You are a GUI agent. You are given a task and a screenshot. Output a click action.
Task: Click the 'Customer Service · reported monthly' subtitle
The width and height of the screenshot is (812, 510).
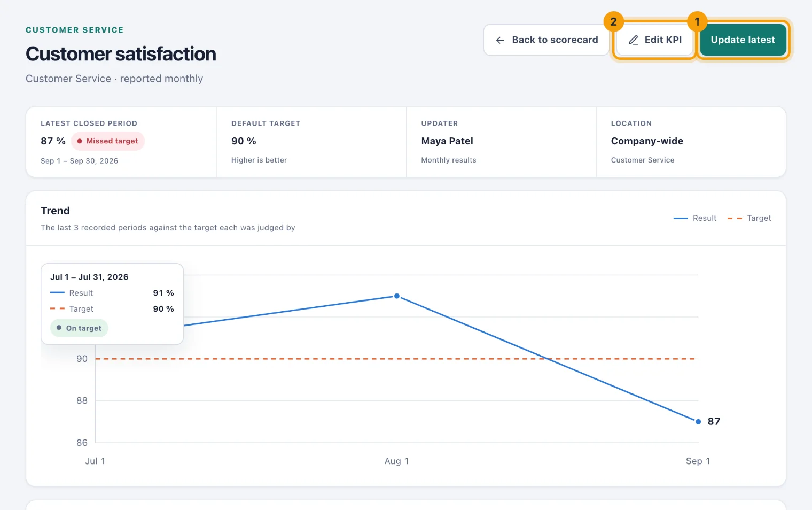(114, 79)
